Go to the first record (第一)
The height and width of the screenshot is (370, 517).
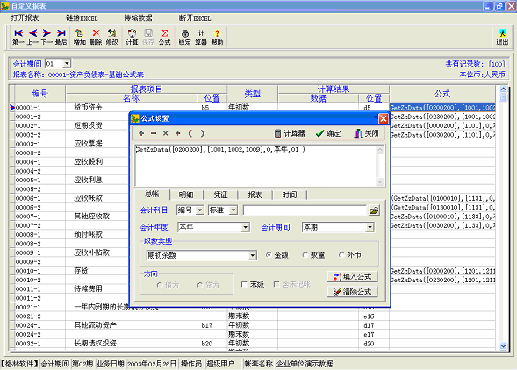pos(18,37)
